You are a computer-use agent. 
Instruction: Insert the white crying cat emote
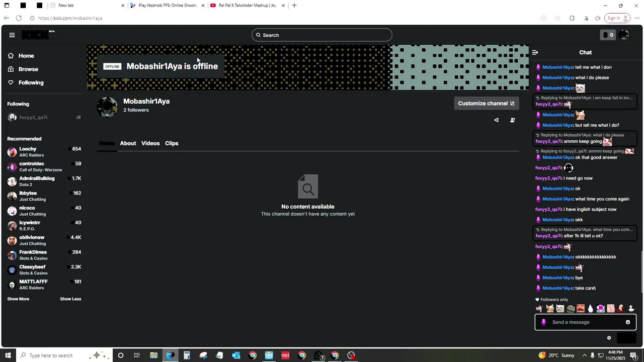(x=560, y=308)
